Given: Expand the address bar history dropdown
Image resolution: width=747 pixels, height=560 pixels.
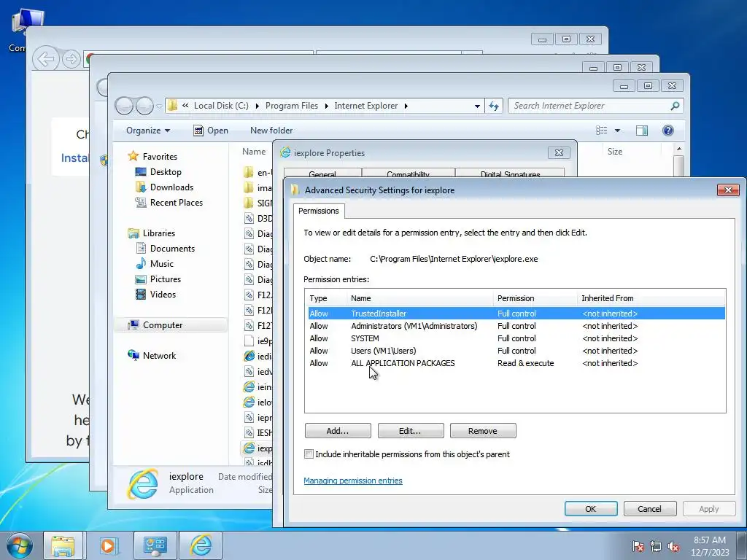Looking at the screenshot, I should 477,106.
